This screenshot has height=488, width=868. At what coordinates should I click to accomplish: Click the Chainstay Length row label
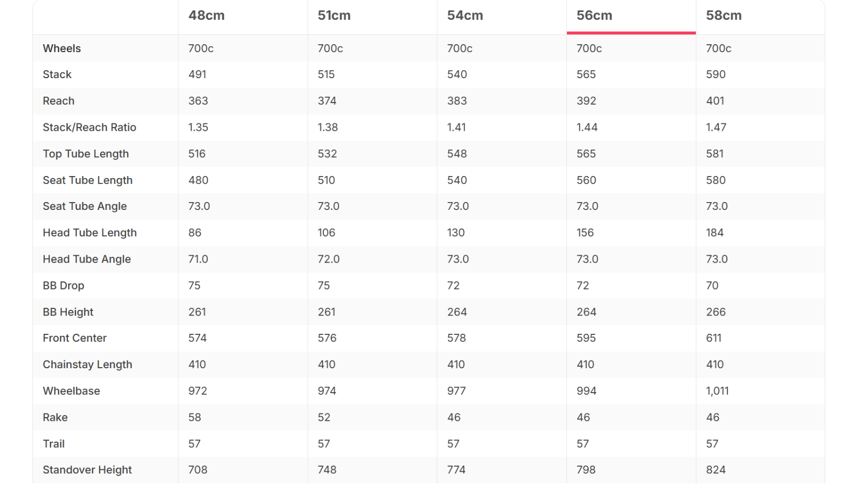[87, 365]
